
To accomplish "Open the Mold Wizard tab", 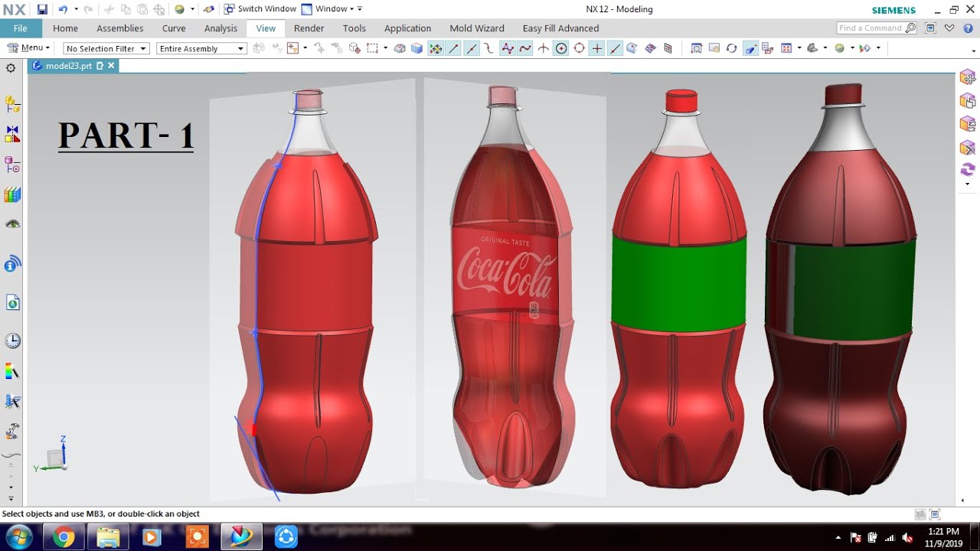I will click(476, 28).
